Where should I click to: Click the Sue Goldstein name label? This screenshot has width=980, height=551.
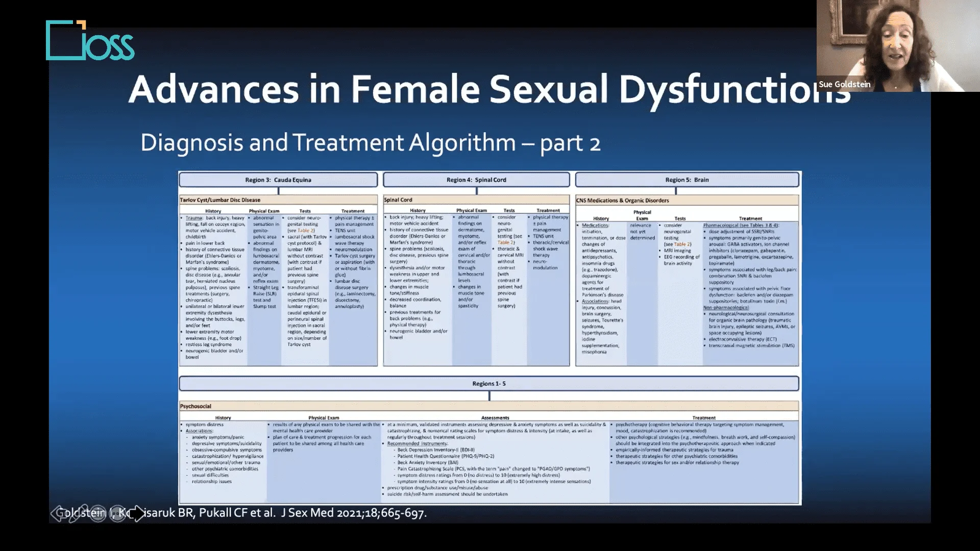(x=845, y=84)
